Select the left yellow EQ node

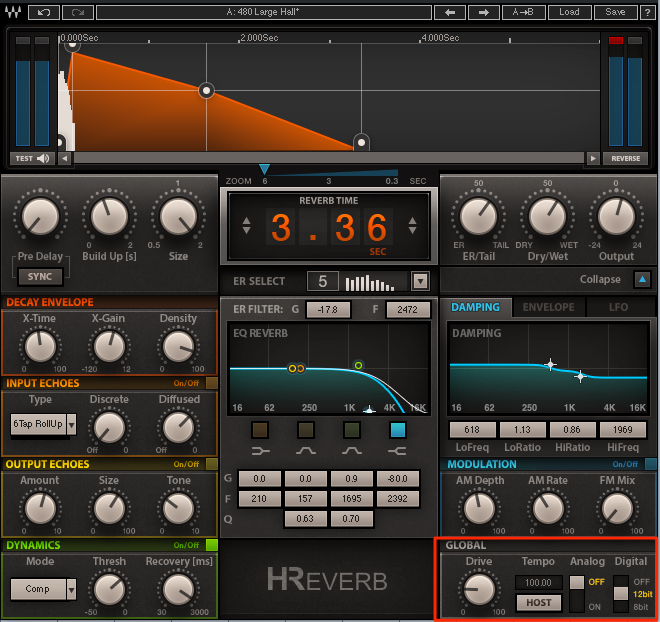(292, 369)
